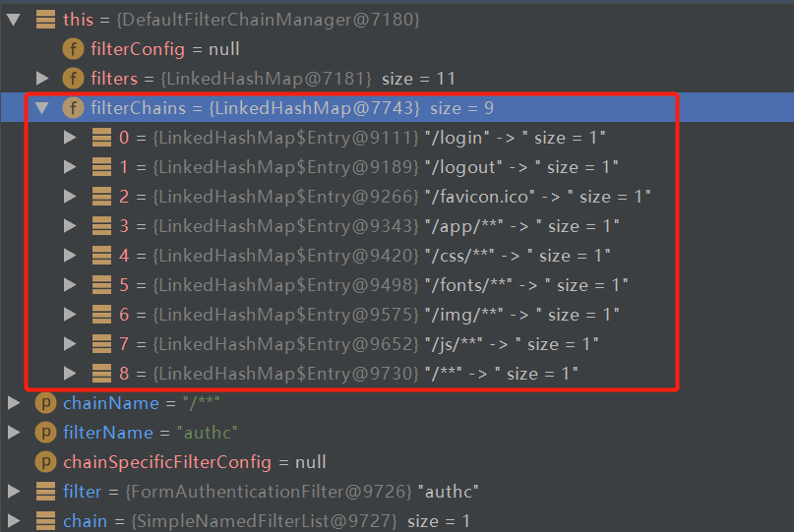The image size is (794, 532).
Task: Click the entry icon of index 0
Action: [x=101, y=137]
